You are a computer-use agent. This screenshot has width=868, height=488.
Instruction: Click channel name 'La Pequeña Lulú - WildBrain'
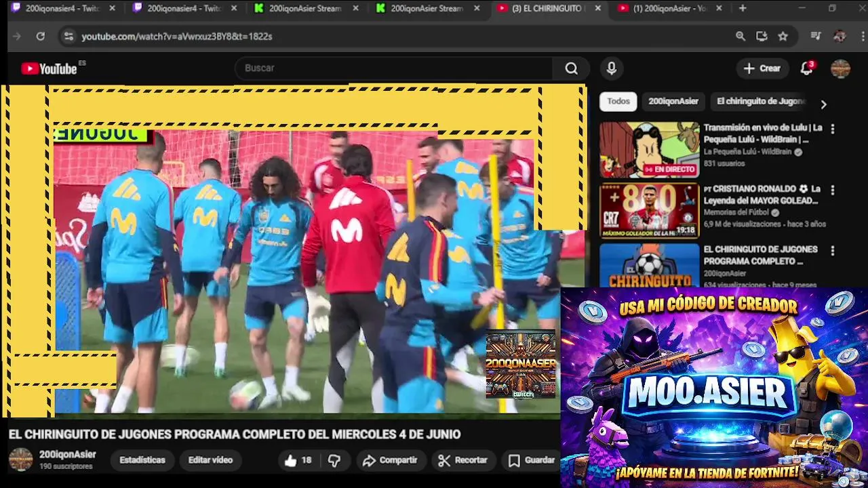point(747,152)
